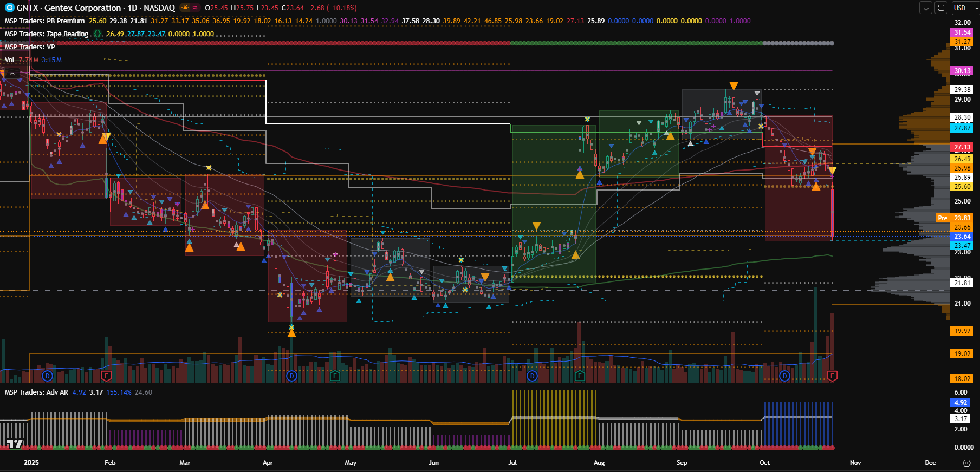The image size is (980, 472).
Task: Select MSP Traders: PB Premium indicator legend
Action: click(44, 21)
